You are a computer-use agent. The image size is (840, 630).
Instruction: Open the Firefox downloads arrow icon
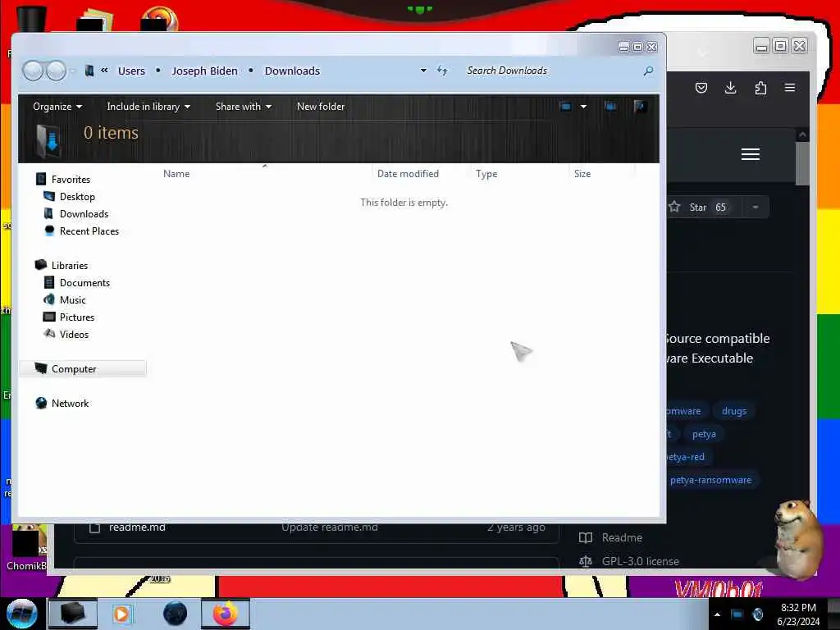pos(730,88)
